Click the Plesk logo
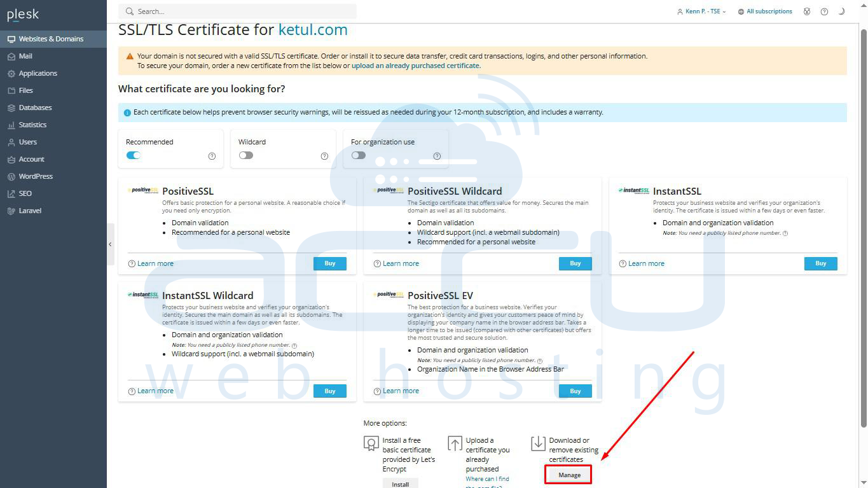The height and width of the screenshot is (488, 868). click(23, 14)
